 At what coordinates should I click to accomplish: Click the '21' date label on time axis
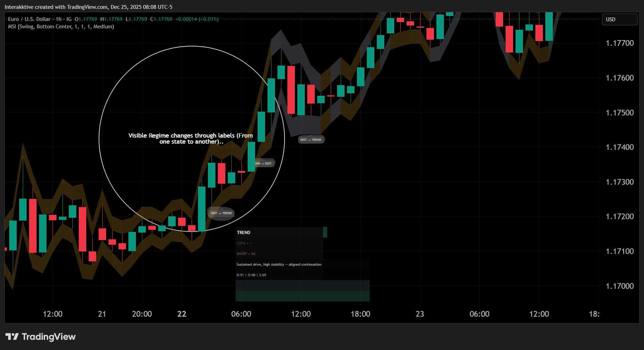click(102, 314)
